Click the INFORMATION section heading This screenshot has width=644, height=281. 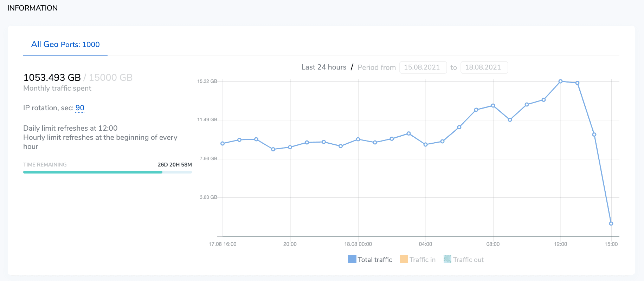pos(32,8)
